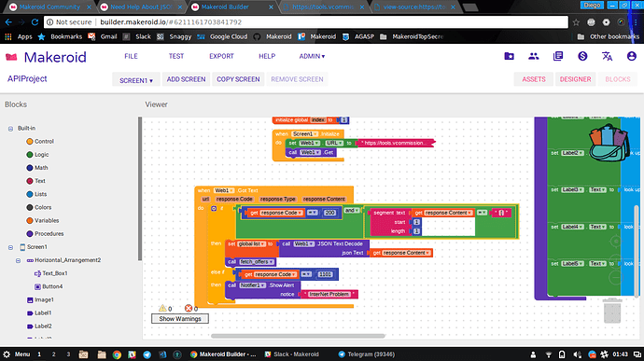Image resolution: width=644 pixels, height=361 pixels.
Task: Collapse the Horizontal_Arrangement2 node
Action: (18, 260)
